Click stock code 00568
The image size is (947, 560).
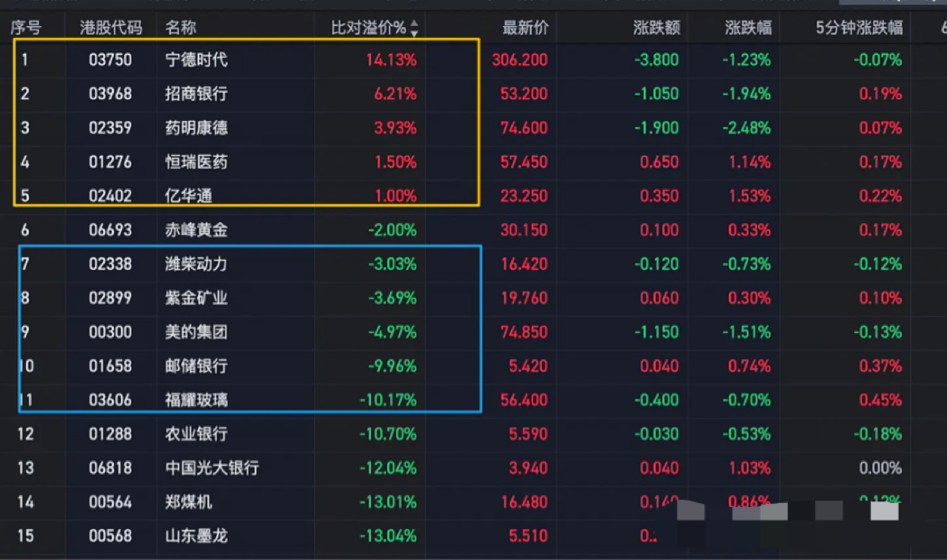[110, 535]
